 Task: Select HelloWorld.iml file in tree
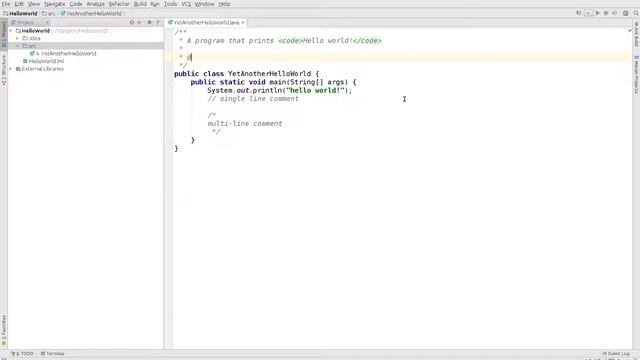(x=43, y=61)
